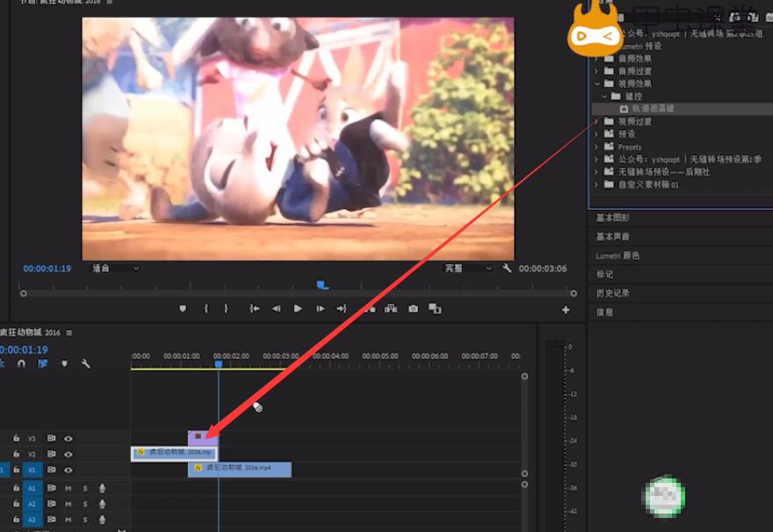Image resolution: width=773 pixels, height=532 pixels.
Task: Open the program monitor wrench settings
Action: [x=507, y=269]
